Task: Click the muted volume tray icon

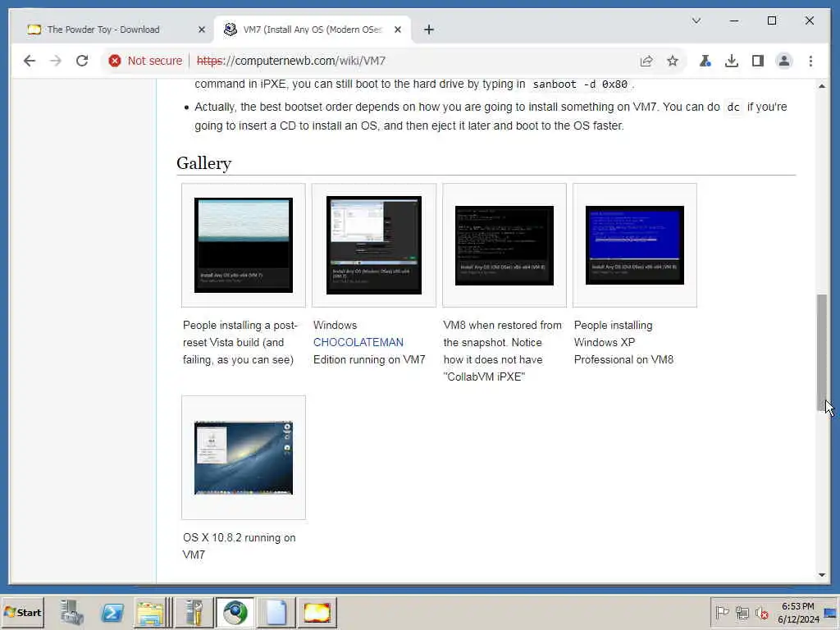Action: [762, 612]
